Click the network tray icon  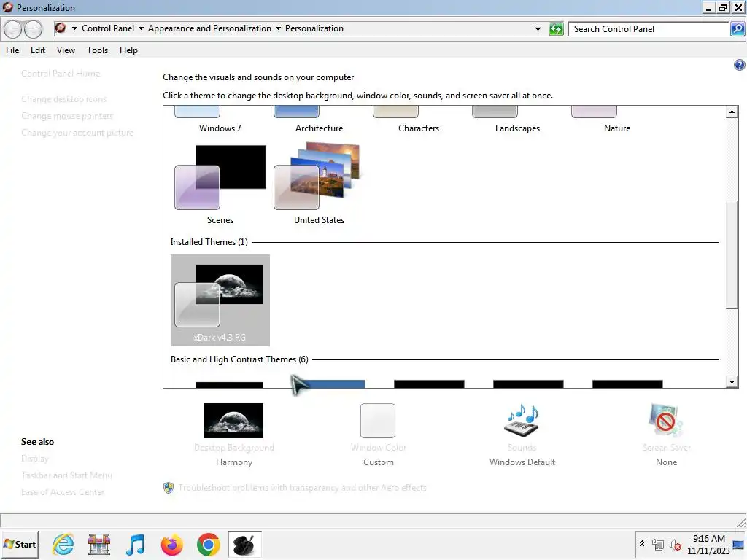coord(658,544)
